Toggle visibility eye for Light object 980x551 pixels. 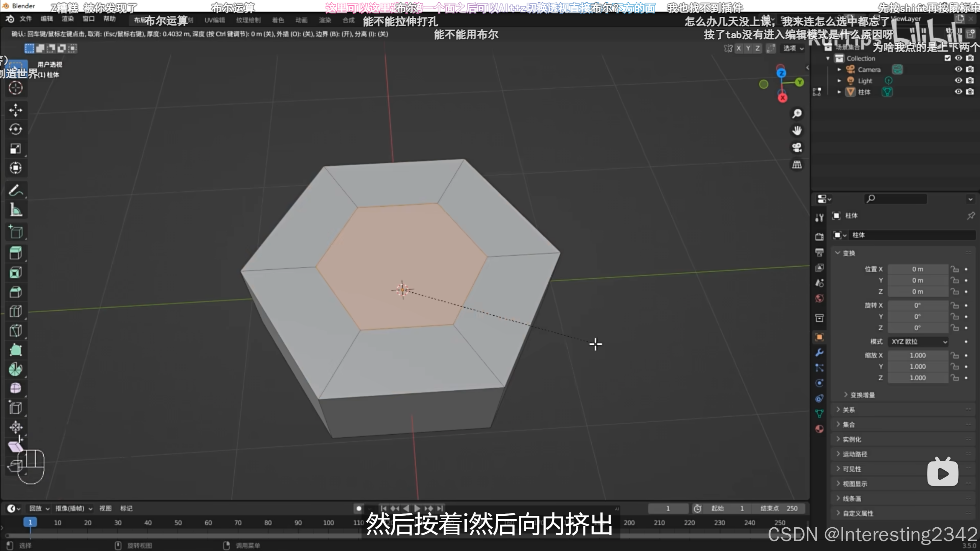tap(958, 80)
